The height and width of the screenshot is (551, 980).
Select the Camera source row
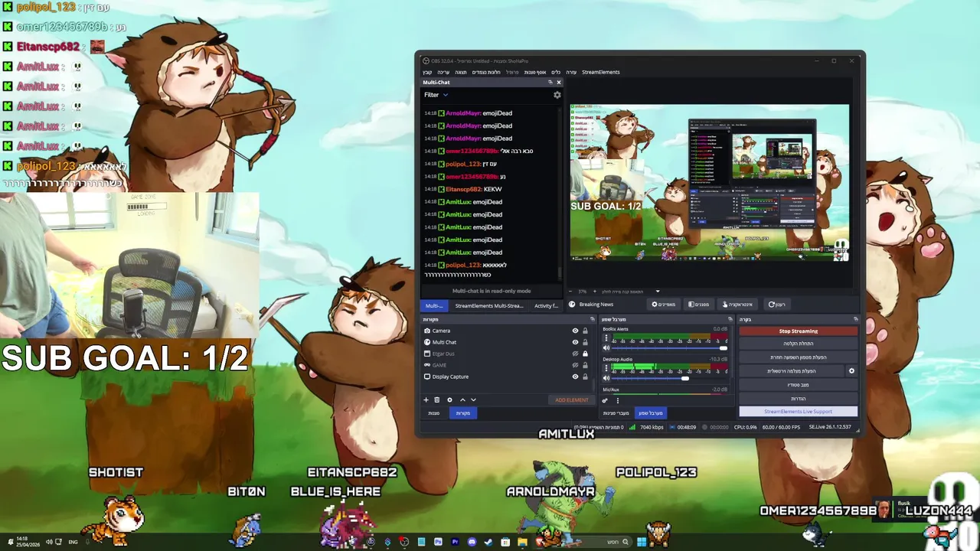[x=507, y=331]
